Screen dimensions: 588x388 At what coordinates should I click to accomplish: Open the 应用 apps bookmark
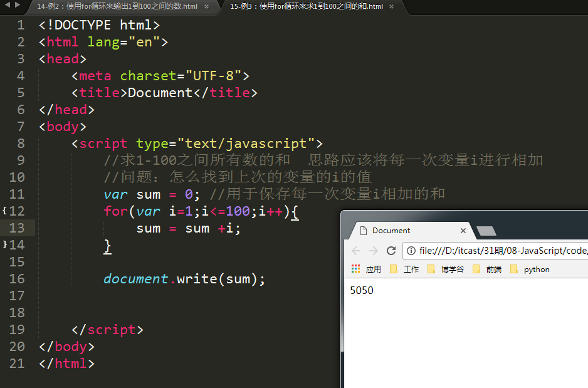tap(366, 269)
